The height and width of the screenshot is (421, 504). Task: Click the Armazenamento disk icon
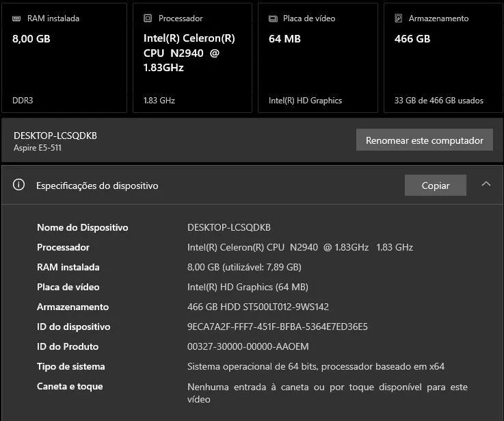(x=398, y=18)
